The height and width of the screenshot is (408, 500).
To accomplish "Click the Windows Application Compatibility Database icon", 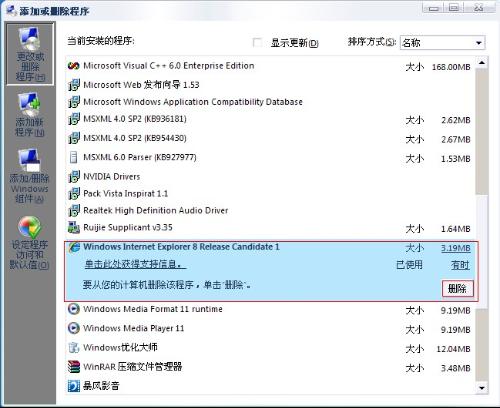I will (74, 102).
